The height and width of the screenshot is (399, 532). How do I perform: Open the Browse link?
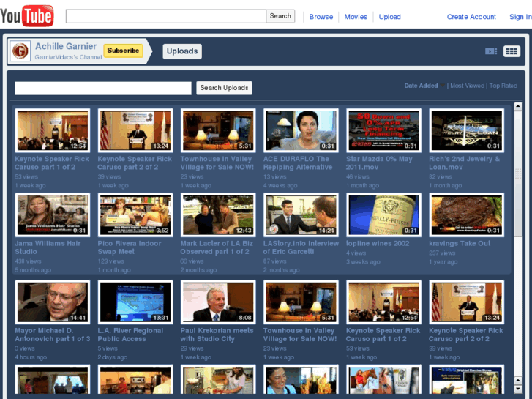321,17
